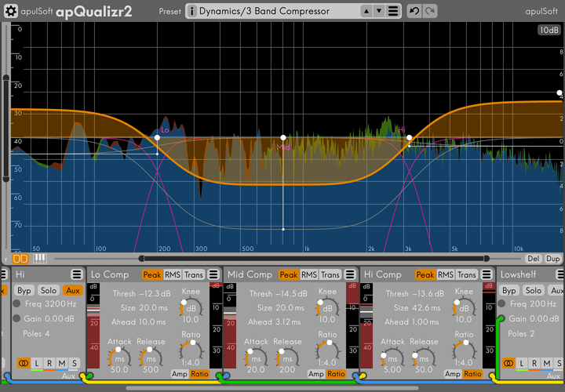Viewport: 565px width, 392px height.
Task: Select the Lo band node on graph
Action: pos(157,137)
